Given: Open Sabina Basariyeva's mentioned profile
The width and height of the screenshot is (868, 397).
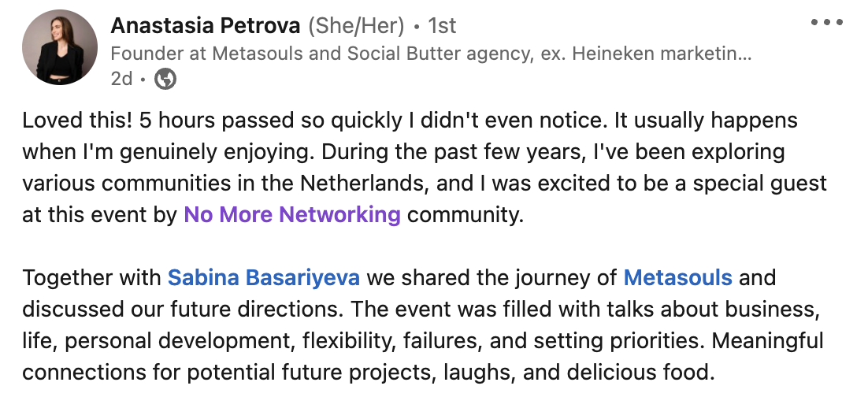Looking at the screenshot, I should tap(264, 277).
